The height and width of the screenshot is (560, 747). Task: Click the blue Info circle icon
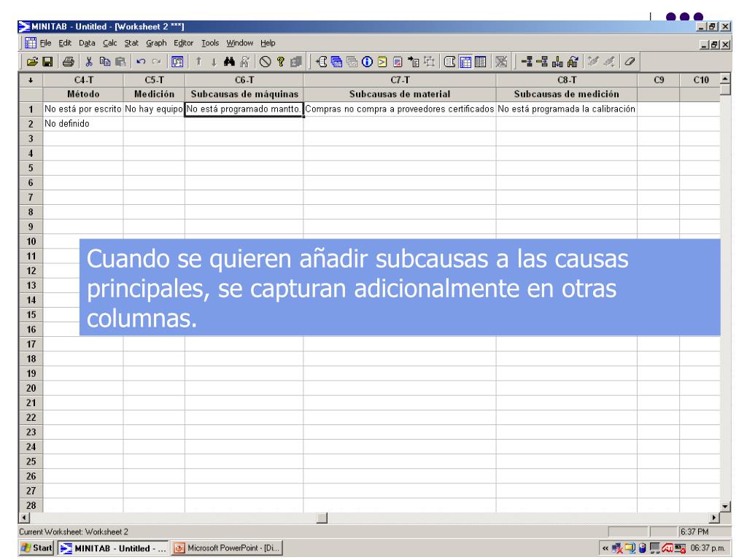(368, 61)
